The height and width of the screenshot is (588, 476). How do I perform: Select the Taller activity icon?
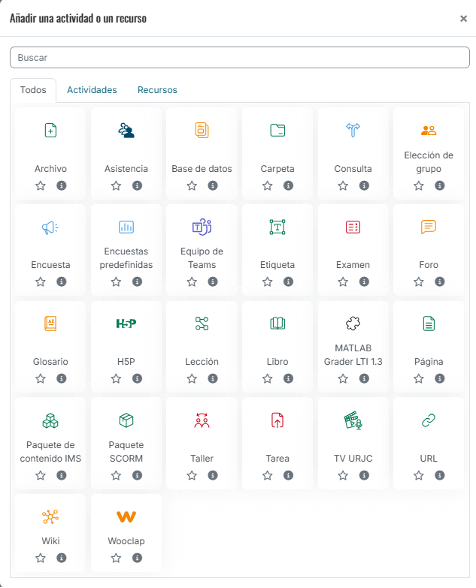(202, 420)
